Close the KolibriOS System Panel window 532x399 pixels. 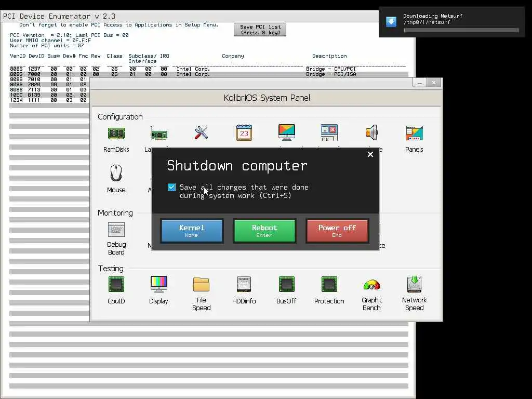(x=434, y=83)
